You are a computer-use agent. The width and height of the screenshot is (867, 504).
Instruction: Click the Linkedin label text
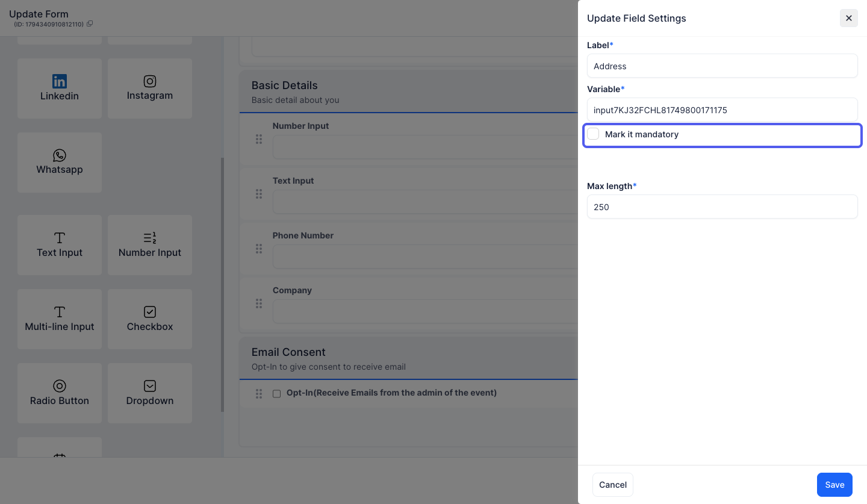[60, 96]
